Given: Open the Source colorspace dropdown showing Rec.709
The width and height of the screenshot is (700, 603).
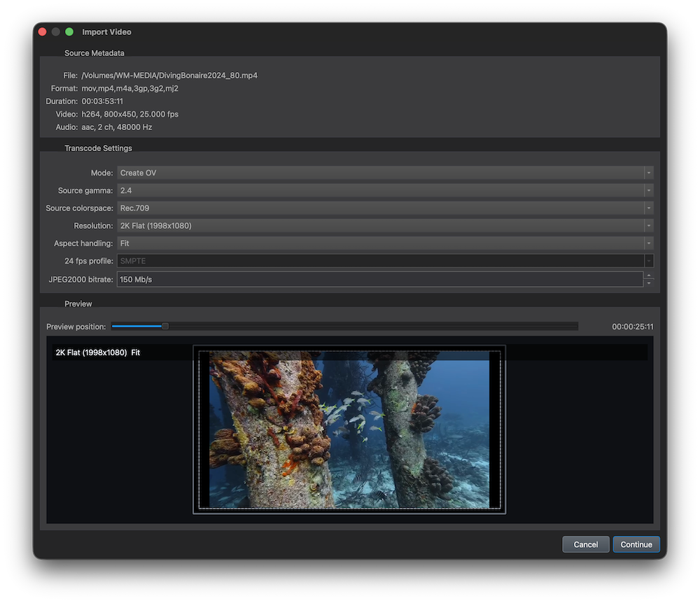Looking at the screenshot, I should 385,208.
